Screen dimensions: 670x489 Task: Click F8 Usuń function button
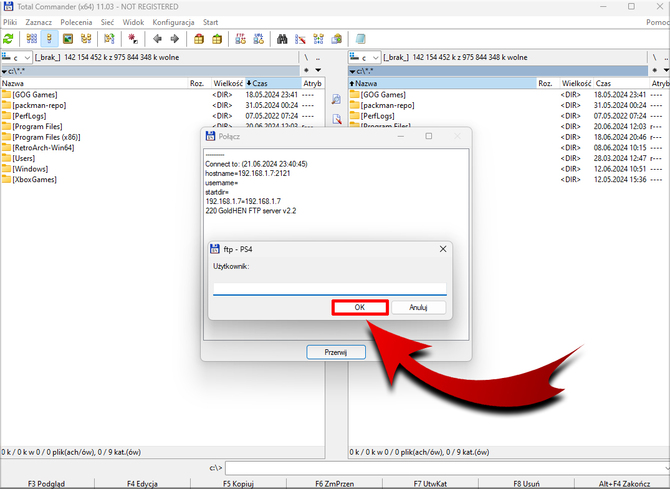[x=526, y=483]
